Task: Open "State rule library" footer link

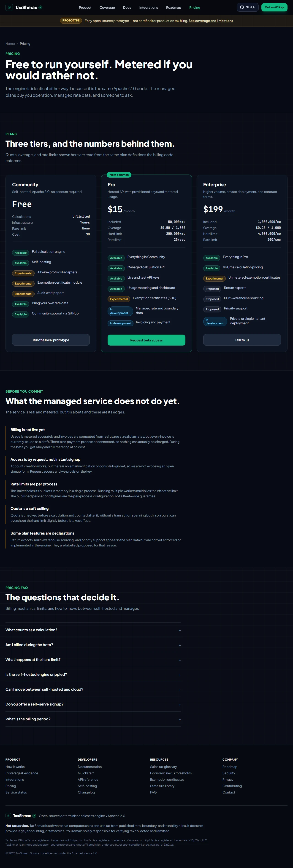Action: tap(162, 786)
